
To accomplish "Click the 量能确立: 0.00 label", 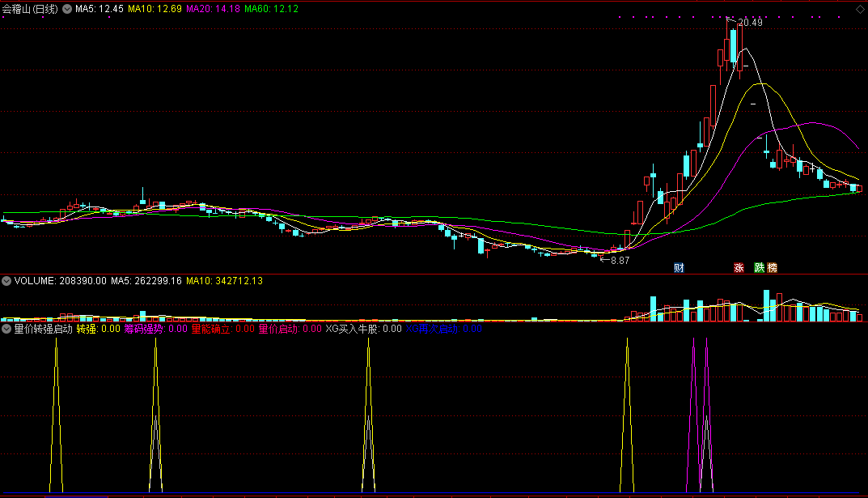I will tap(223, 329).
